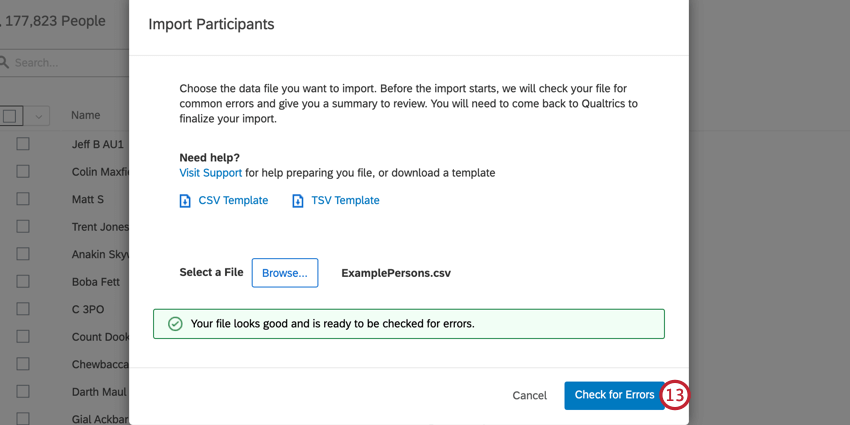850x425 pixels.
Task: Open the Visit Support link
Action: pos(210,173)
